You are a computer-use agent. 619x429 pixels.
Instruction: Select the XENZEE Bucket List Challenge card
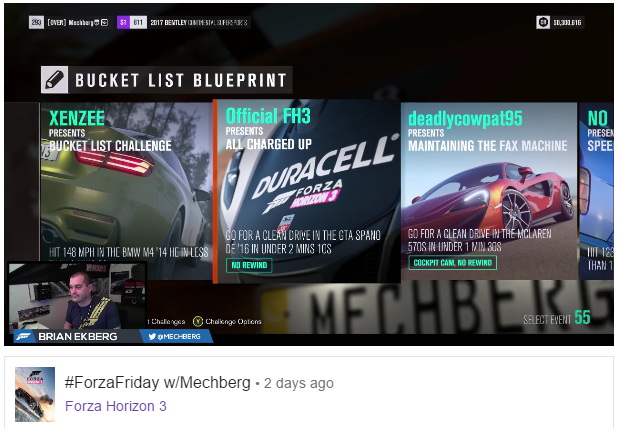(x=126, y=191)
